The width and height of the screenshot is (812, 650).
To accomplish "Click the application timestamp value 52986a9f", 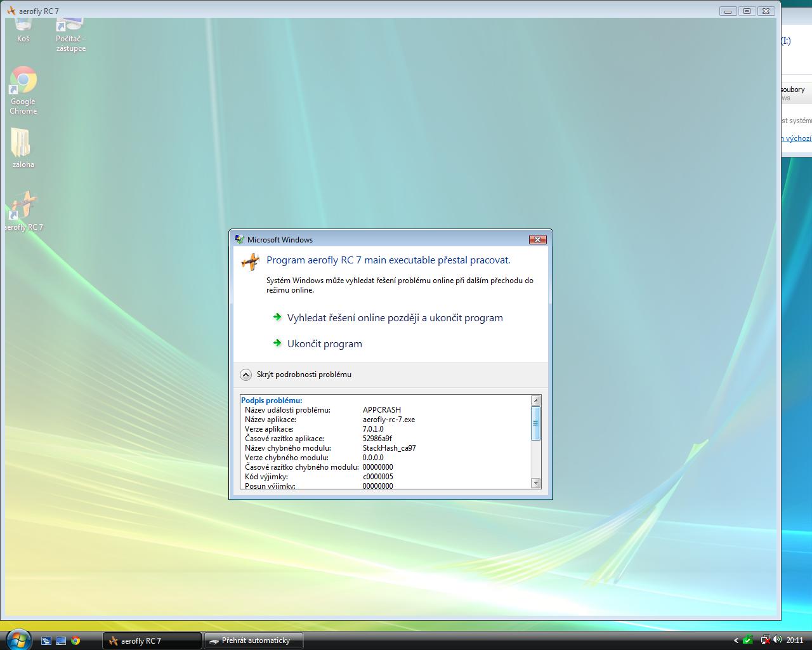I will pos(377,439).
